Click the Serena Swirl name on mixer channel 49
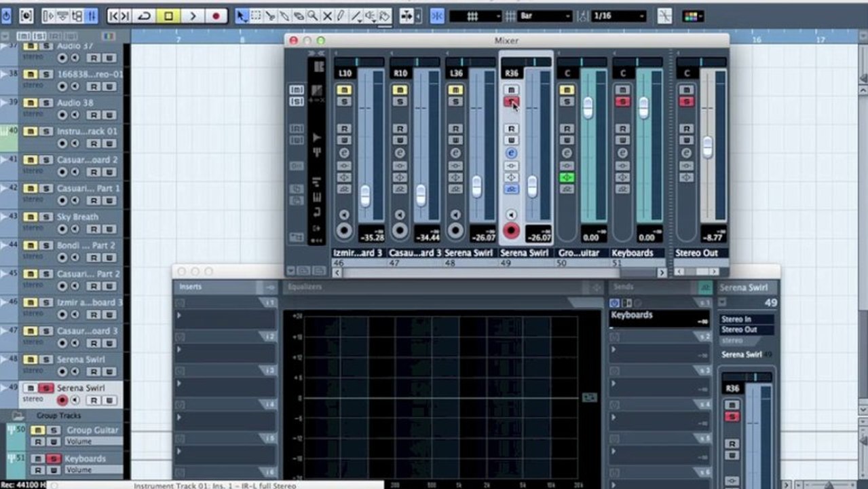Image resolution: width=868 pixels, height=489 pixels. 525,253
